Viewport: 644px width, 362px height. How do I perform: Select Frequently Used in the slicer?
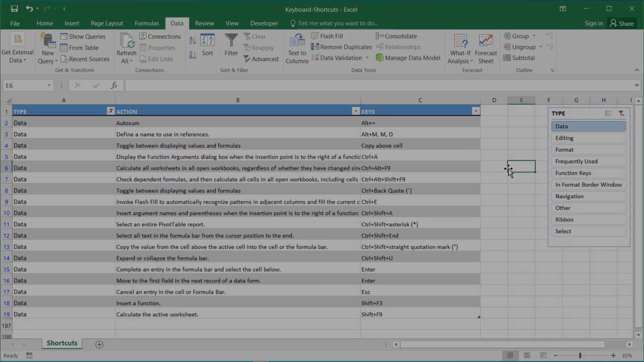point(589,161)
